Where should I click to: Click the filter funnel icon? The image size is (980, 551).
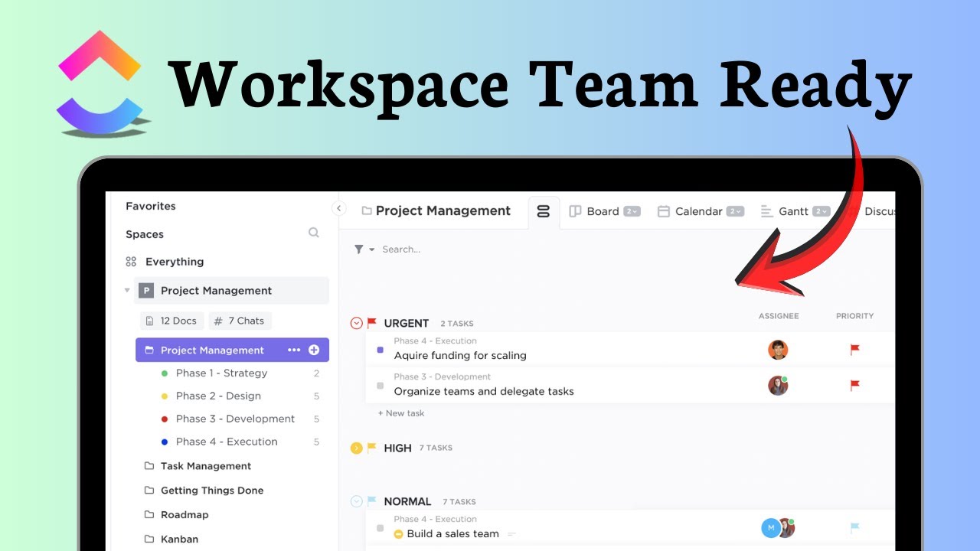click(x=358, y=249)
